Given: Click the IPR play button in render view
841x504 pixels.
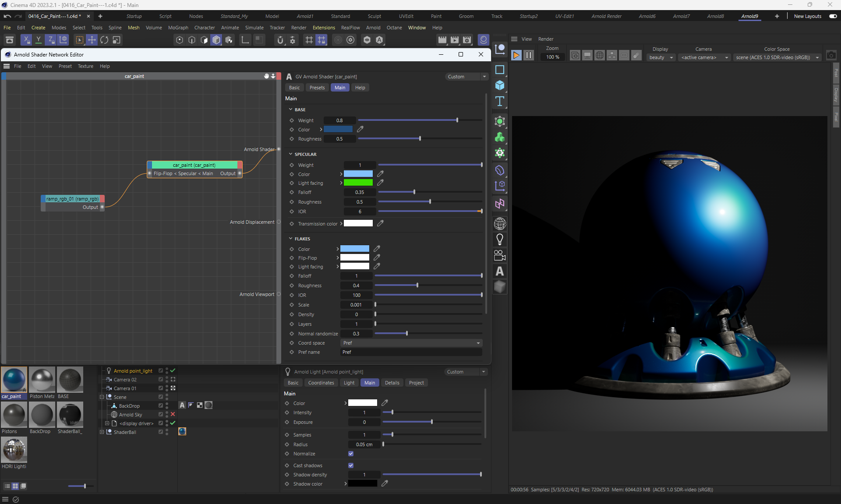Looking at the screenshot, I should coord(516,55).
